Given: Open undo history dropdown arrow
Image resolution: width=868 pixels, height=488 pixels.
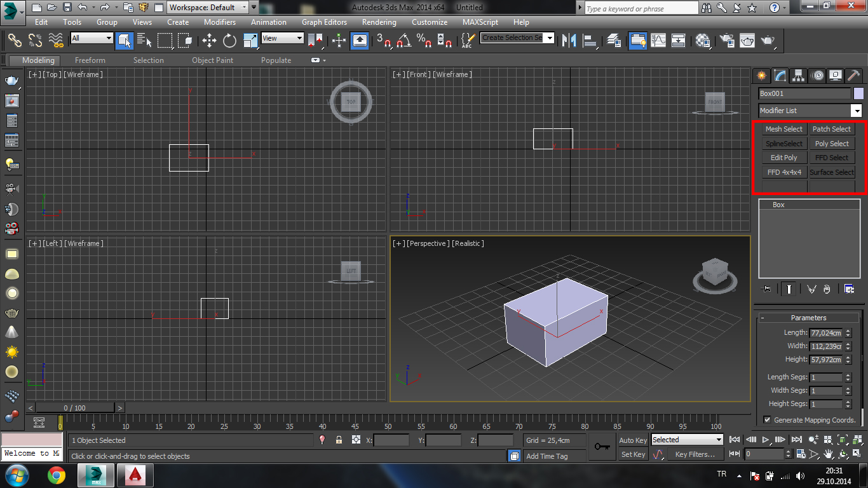Looking at the screenshot, I should click(x=93, y=8).
